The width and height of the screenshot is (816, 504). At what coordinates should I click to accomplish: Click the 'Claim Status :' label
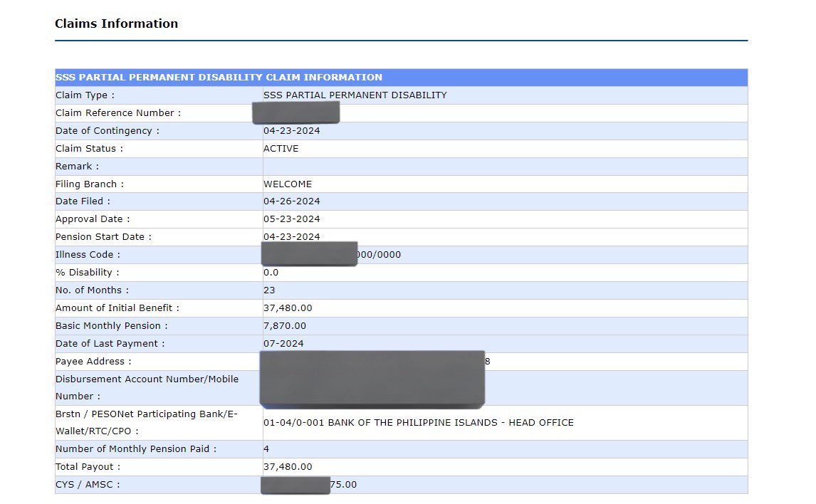coord(90,148)
